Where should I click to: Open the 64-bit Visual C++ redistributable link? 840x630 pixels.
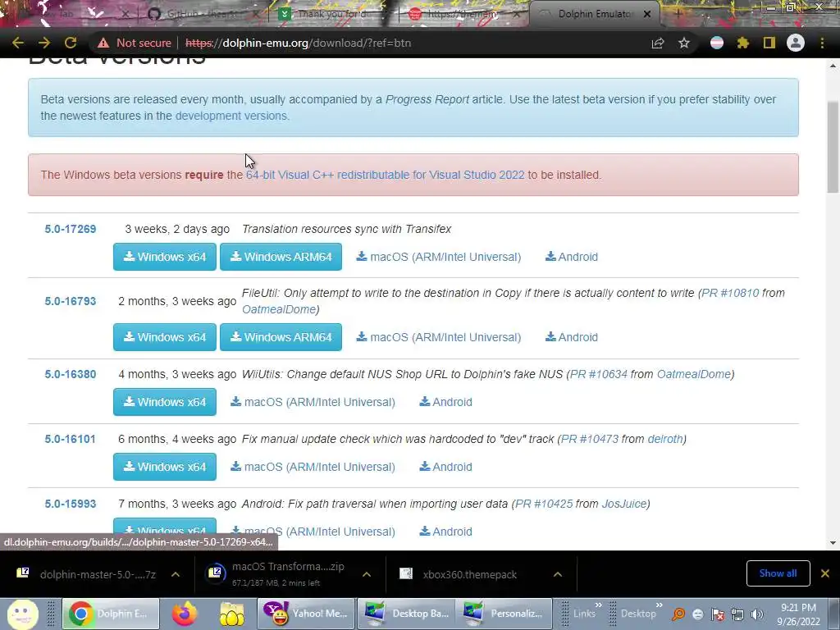click(386, 175)
